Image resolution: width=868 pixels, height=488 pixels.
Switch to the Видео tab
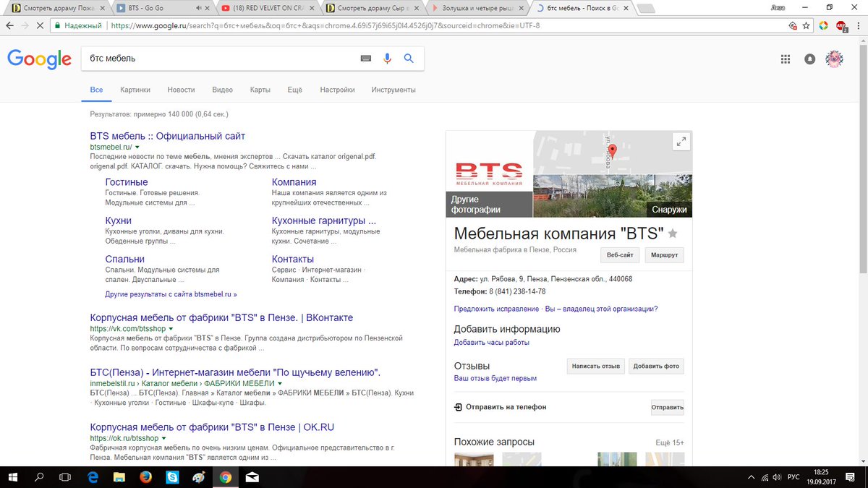(222, 90)
